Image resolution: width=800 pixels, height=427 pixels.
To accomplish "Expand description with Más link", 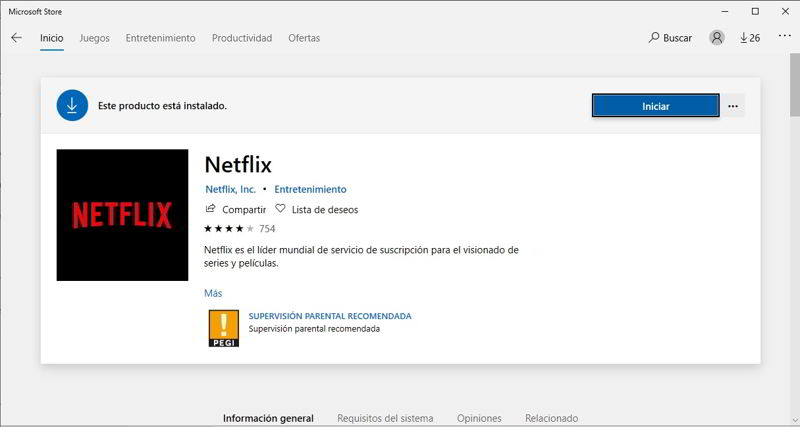I will click(x=213, y=293).
